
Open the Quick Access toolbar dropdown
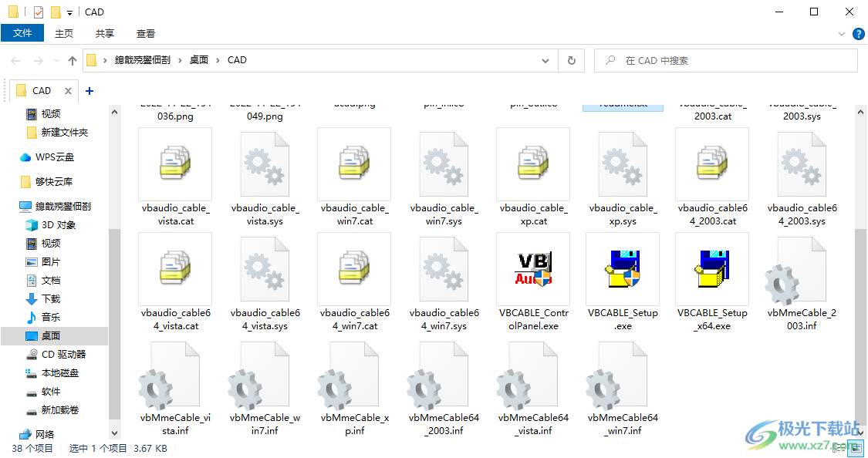[69, 12]
